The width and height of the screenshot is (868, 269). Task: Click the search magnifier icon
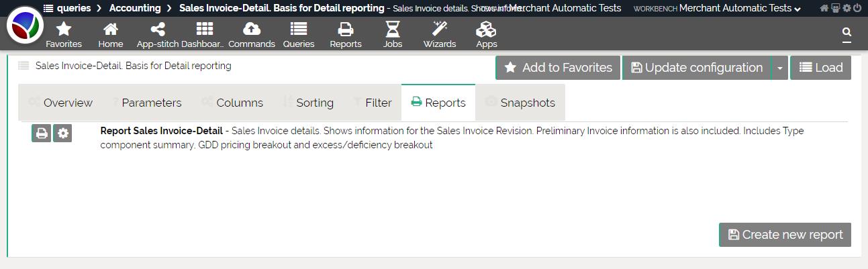(x=847, y=32)
